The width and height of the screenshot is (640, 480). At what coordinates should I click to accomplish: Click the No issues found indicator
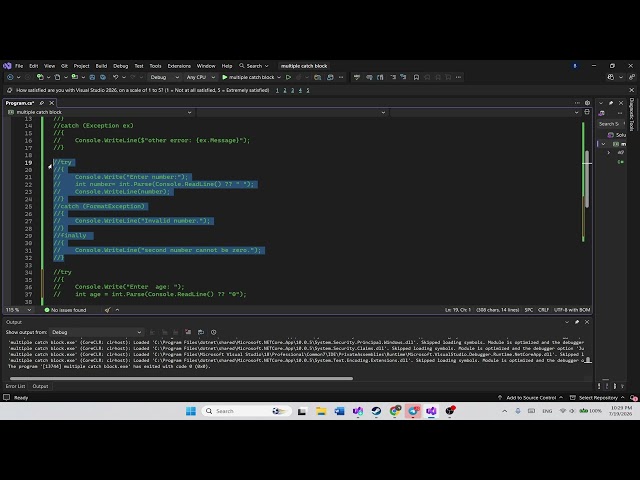tap(65, 310)
